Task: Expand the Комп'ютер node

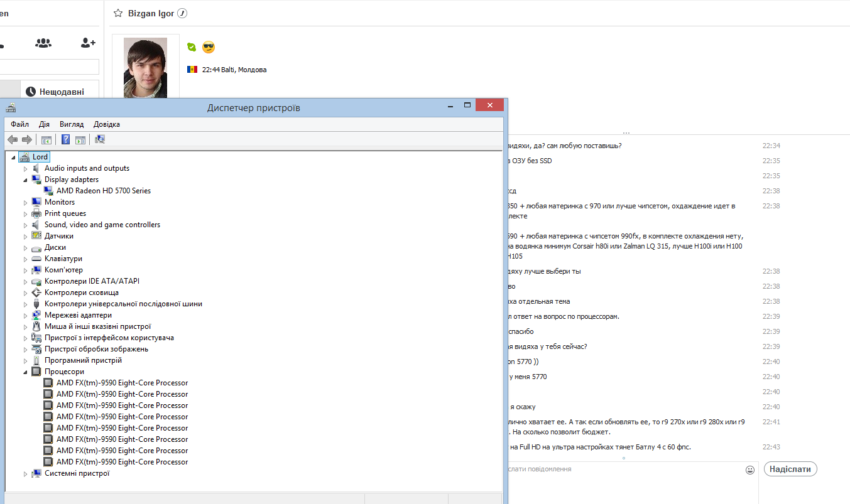Action: (x=26, y=270)
